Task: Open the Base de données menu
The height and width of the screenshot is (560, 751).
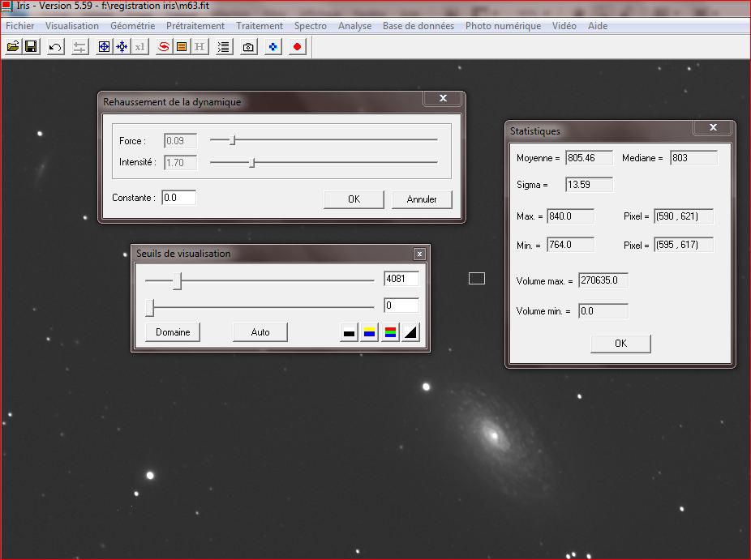Action: (x=418, y=26)
